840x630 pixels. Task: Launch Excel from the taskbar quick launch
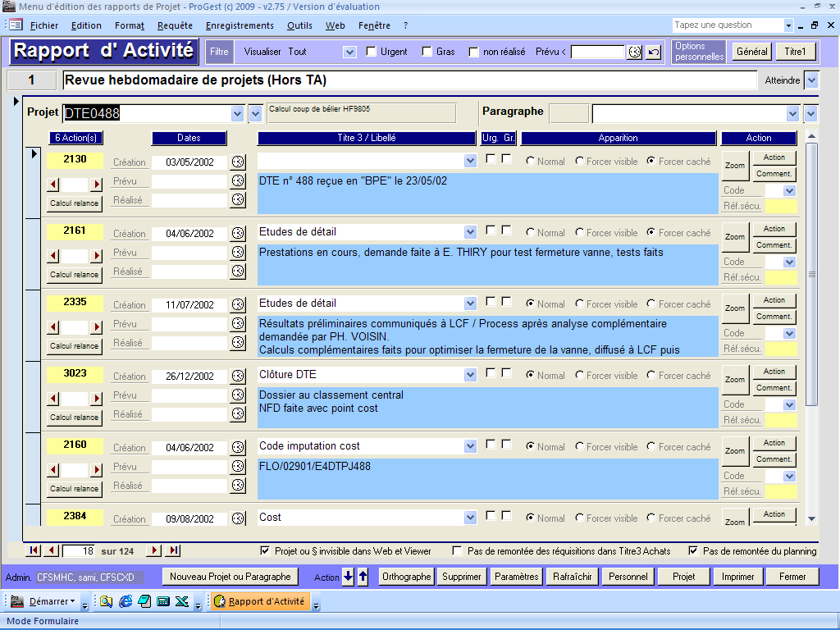[x=182, y=601]
